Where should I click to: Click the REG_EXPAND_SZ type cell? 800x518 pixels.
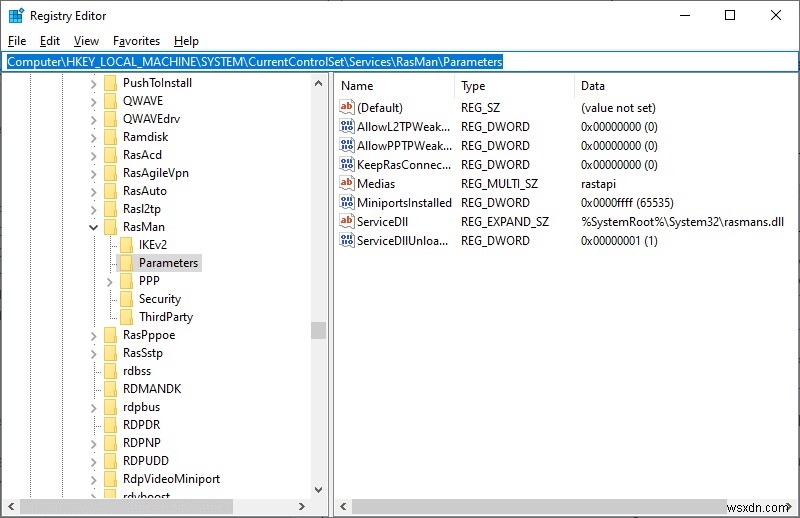pyautogui.click(x=505, y=221)
